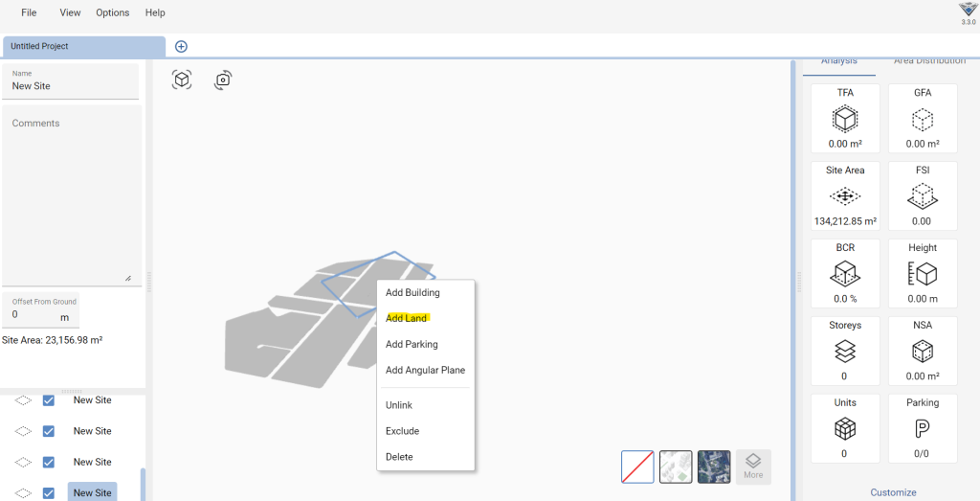Viewport: 980px width, 501px height.
Task: Click the version number 3.3.0 text
Action: [969, 23]
